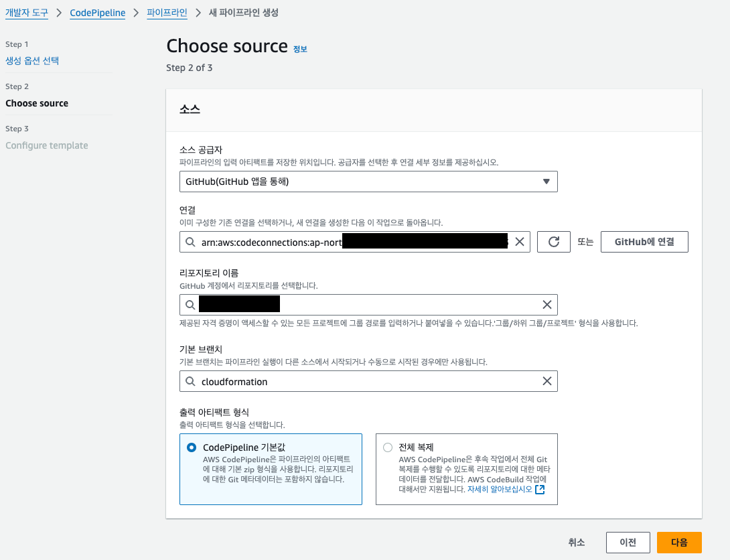Screen dimensions: 730x560
Task: Click the GitHub에 연결 button
Action: coord(644,242)
